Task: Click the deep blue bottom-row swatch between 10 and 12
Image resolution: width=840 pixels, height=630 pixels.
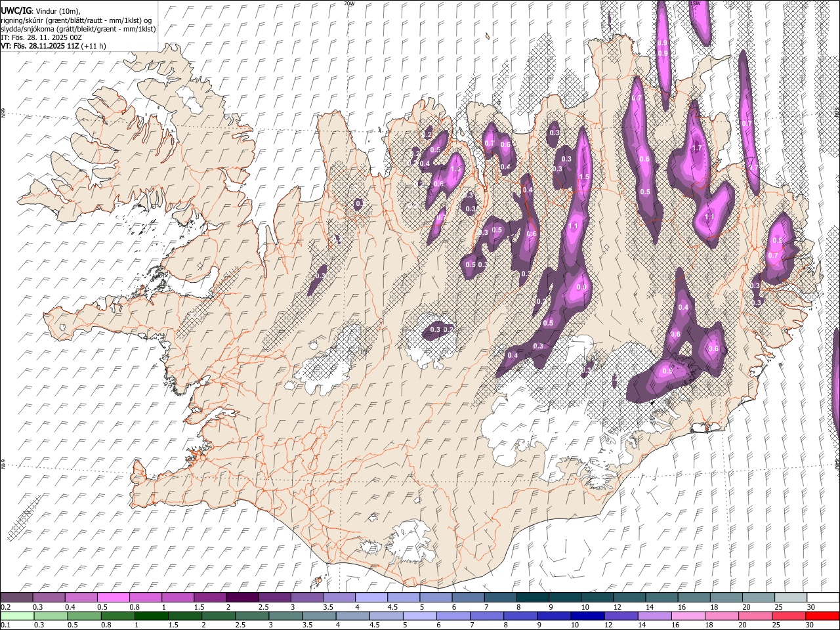Action: pos(588,616)
